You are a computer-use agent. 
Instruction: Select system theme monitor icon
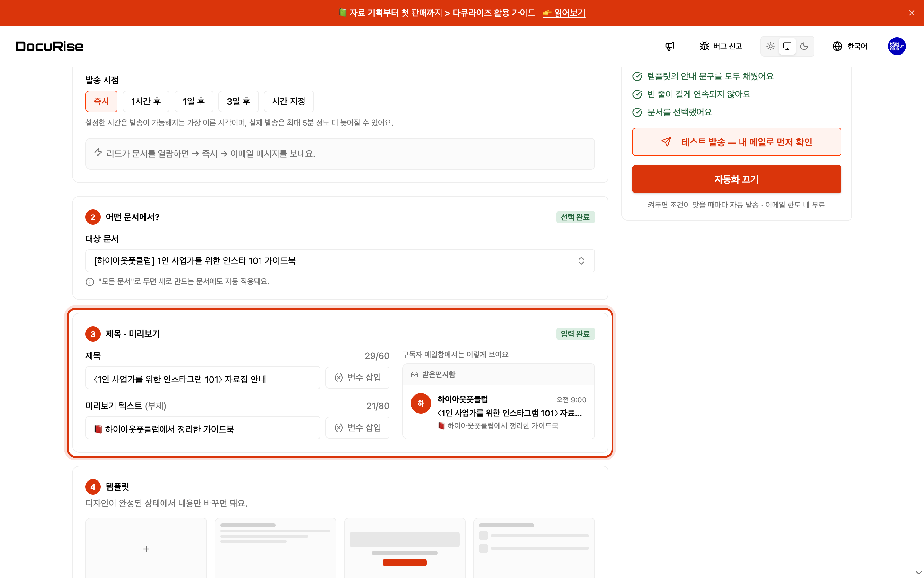pos(787,46)
